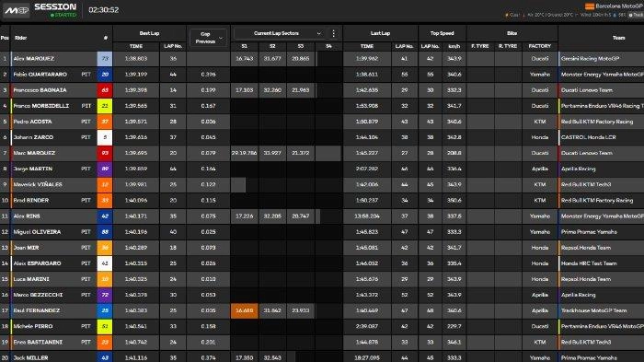Click the Bike column group header

tap(512, 33)
